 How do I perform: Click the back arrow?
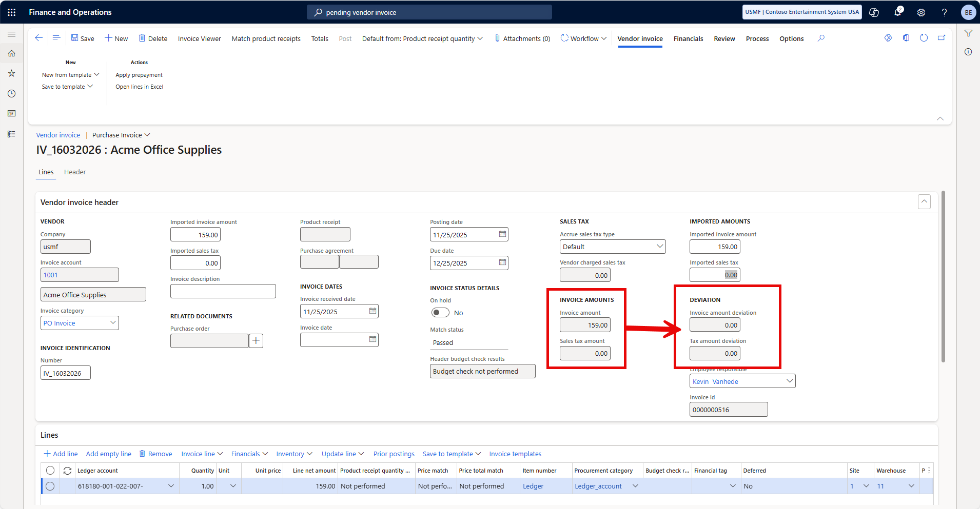38,38
